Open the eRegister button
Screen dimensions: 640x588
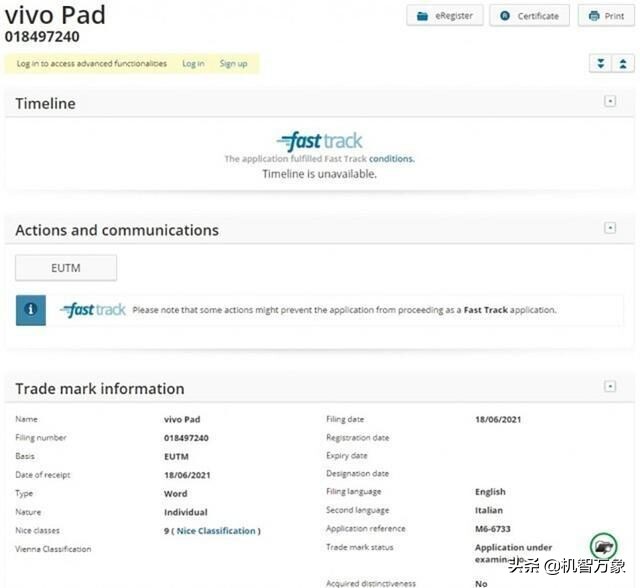coord(445,16)
